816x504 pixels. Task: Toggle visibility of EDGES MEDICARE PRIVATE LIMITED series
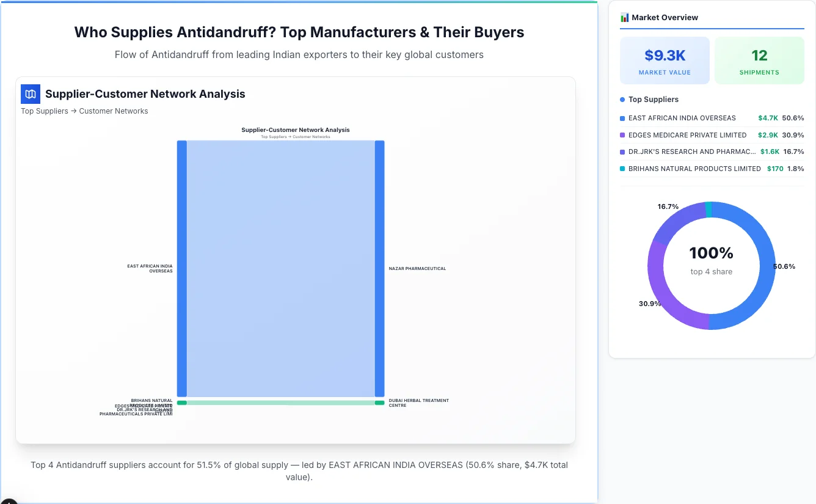point(687,135)
